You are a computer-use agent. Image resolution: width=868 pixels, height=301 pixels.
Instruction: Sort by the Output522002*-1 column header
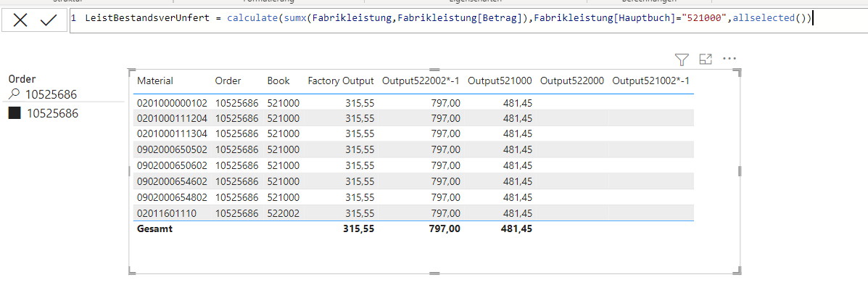[421, 81]
